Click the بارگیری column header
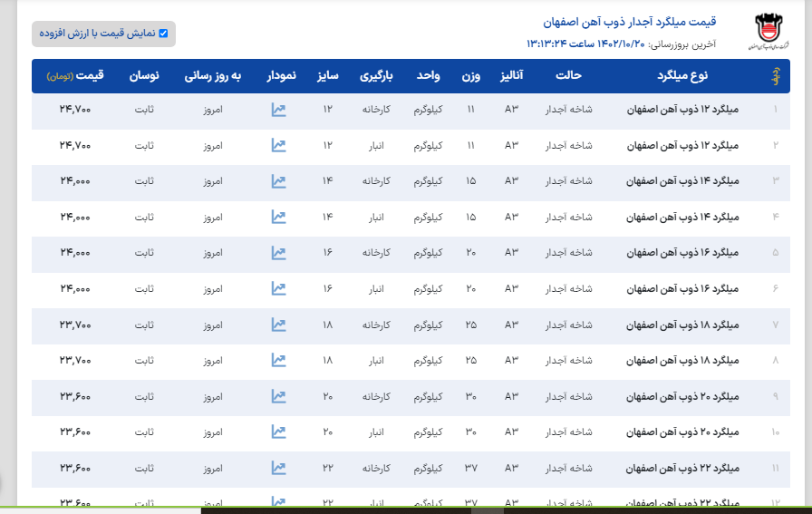 pos(381,76)
